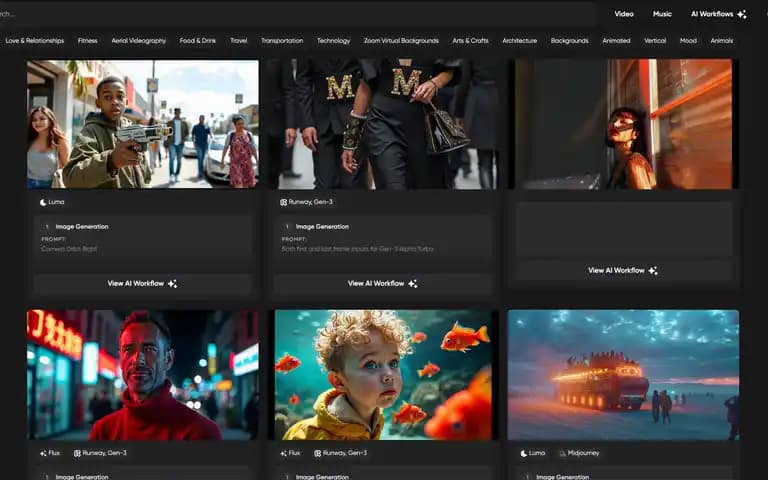Open the woman in orange light thumbnail
Screen dimensions: 768x480
pos(624,124)
